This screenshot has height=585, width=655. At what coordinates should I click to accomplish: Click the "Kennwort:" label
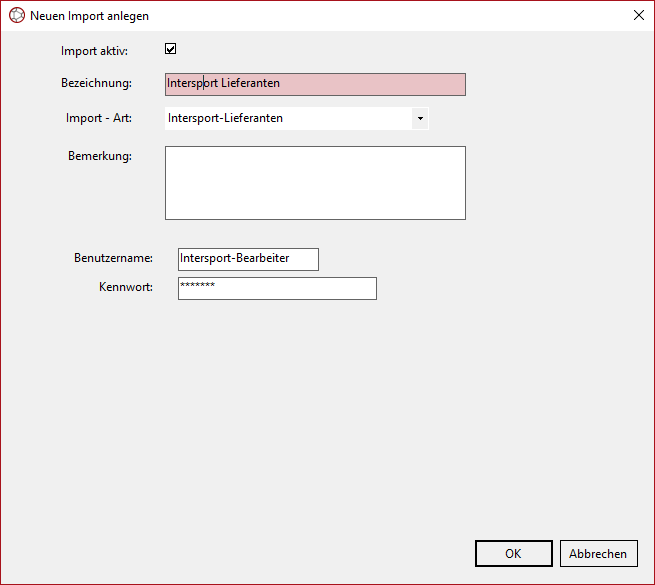[x=125, y=288]
